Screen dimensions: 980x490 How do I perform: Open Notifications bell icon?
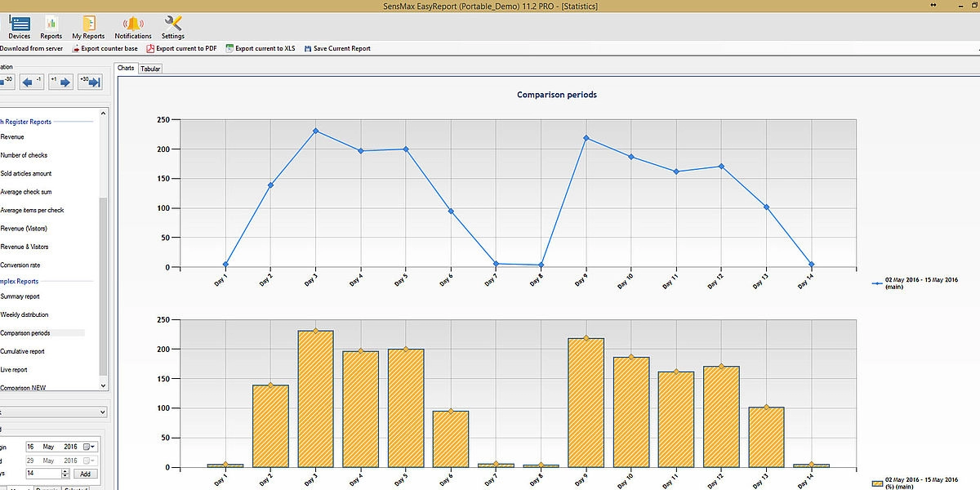click(133, 26)
